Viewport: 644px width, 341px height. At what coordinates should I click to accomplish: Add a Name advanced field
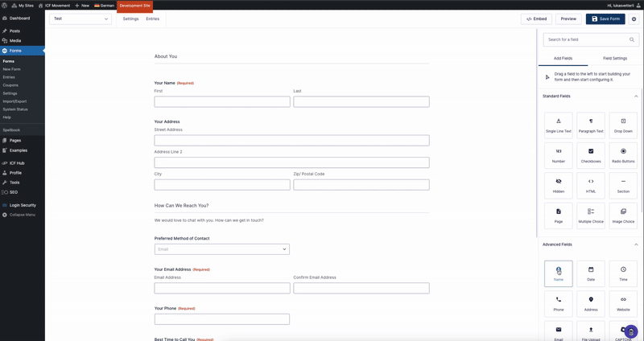pos(558,273)
